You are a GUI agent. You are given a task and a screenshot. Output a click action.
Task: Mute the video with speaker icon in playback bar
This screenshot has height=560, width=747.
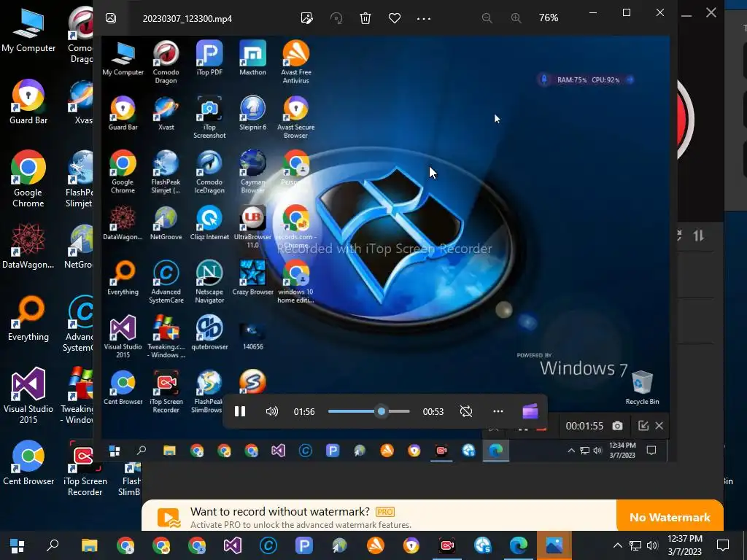(x=272, y=411)
